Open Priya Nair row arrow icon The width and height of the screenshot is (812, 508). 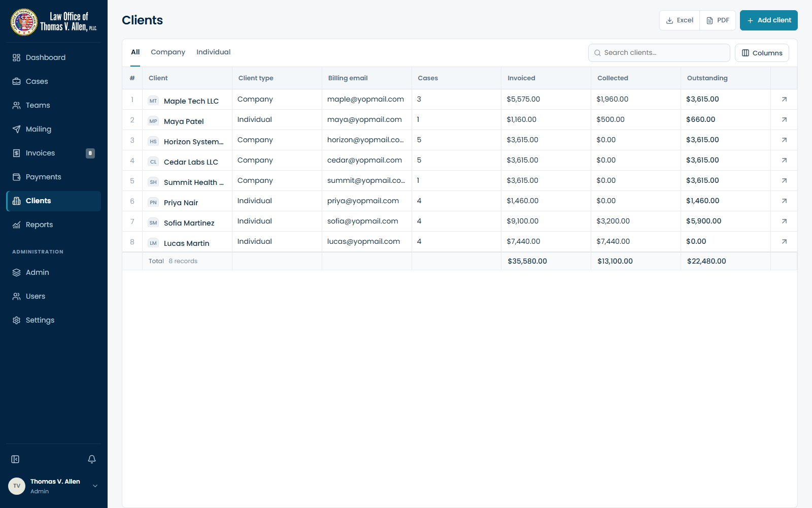(x=784, y=201)
